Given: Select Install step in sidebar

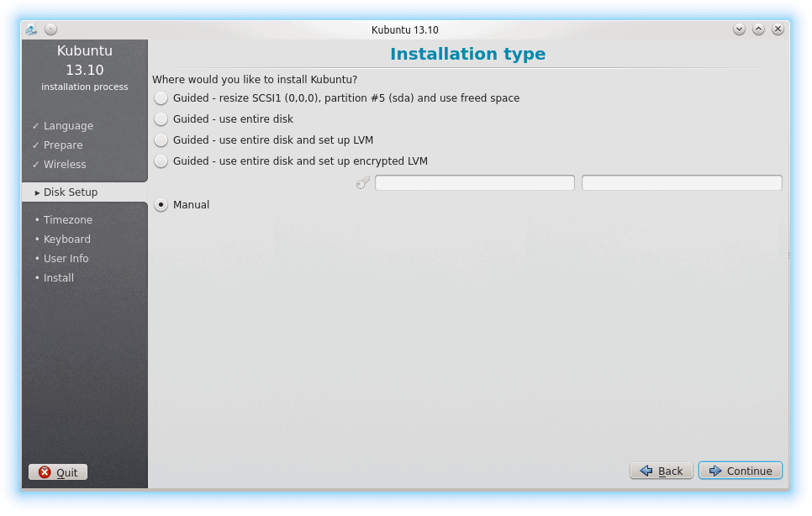Looking at the screenshot, I should [x=58, y=277].
